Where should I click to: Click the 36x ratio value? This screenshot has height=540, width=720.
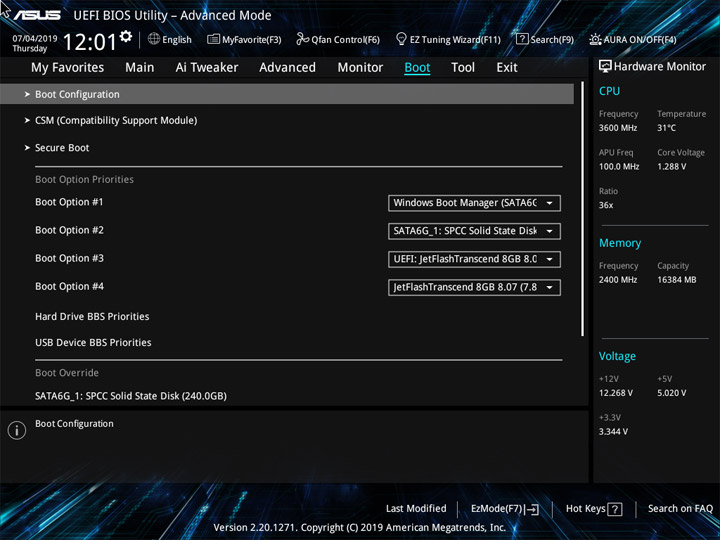pos(606,205)
